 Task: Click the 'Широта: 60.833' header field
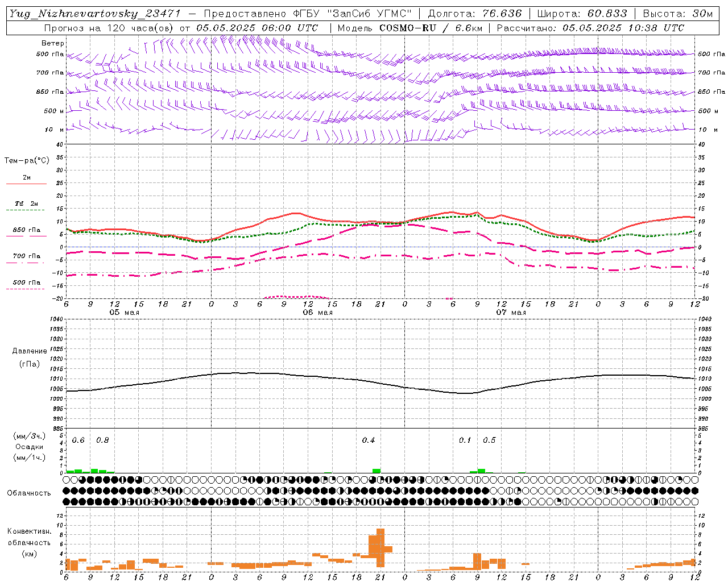click(582, 14)
